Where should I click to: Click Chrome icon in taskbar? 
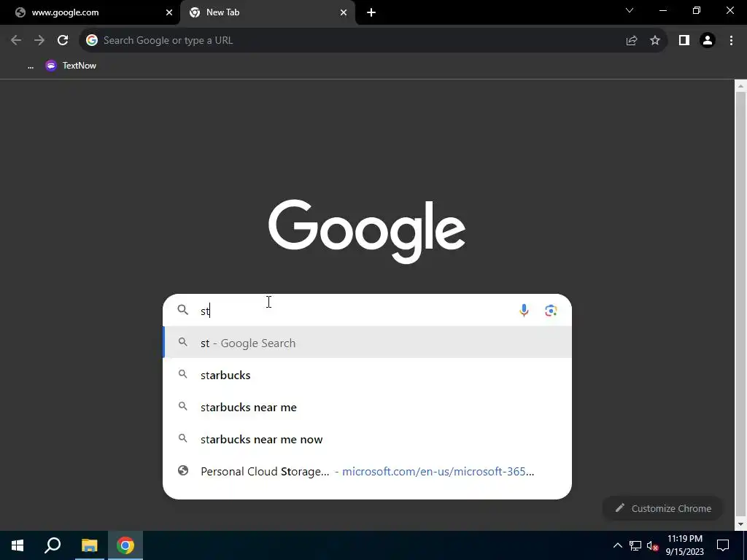pyautogui.click(x=125, y=545)
